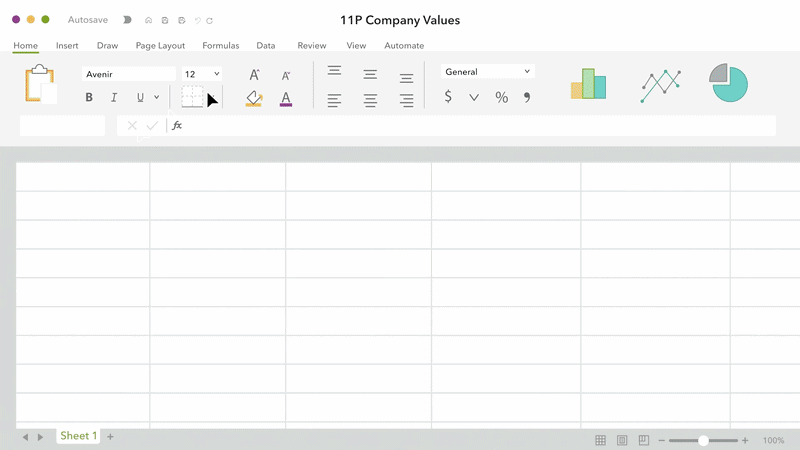Zoom out with minus button
Image resolution: width=800 pixels, height=450 pixels.
click(x=662, y=440)
